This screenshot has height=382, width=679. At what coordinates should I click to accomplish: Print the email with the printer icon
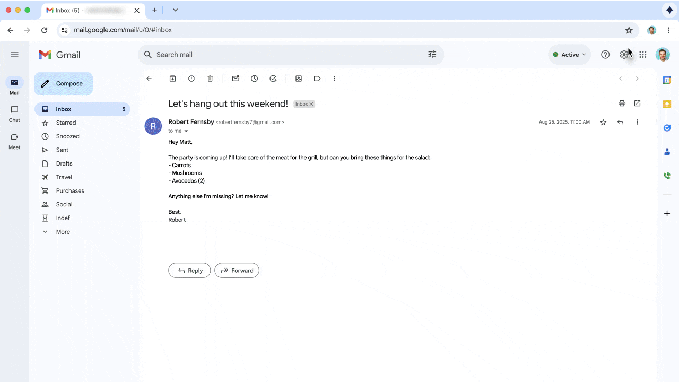tap(622, 103)
